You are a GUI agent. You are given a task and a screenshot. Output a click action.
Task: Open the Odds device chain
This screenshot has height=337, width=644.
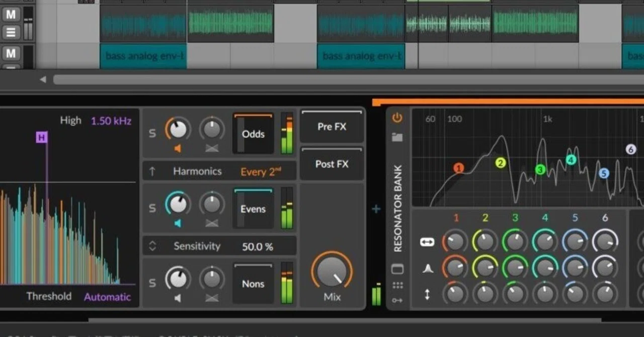click(253, 133)
